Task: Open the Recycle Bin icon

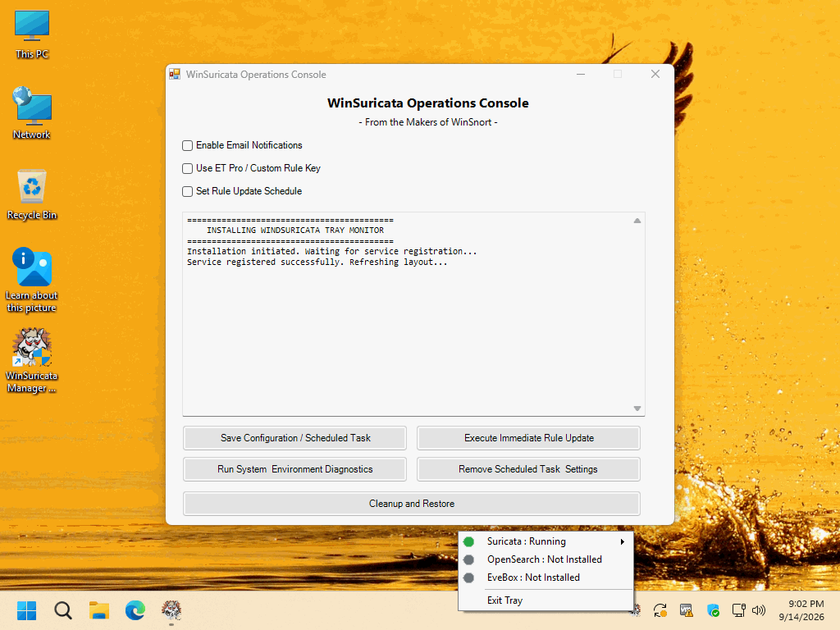Action: [32, 194]
